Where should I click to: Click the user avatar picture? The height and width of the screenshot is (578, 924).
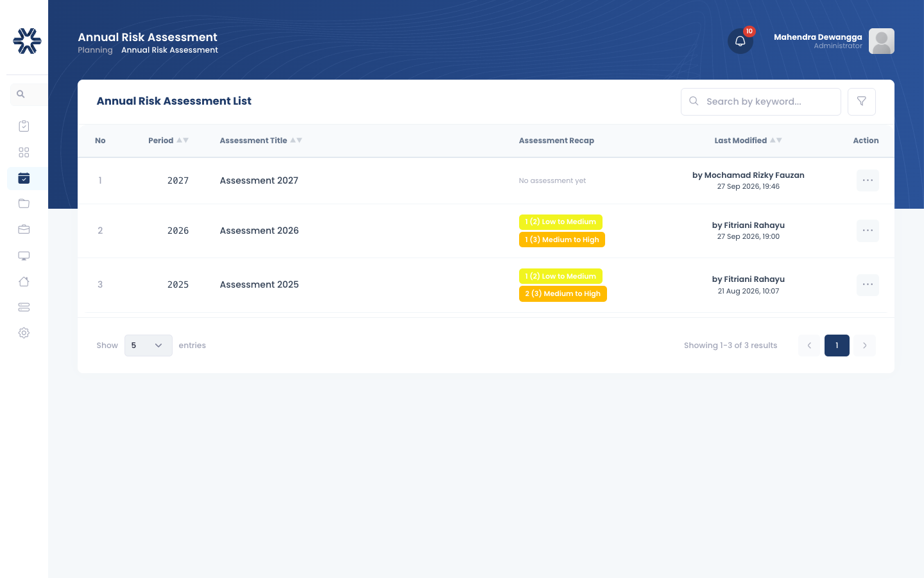coord(882,41)
